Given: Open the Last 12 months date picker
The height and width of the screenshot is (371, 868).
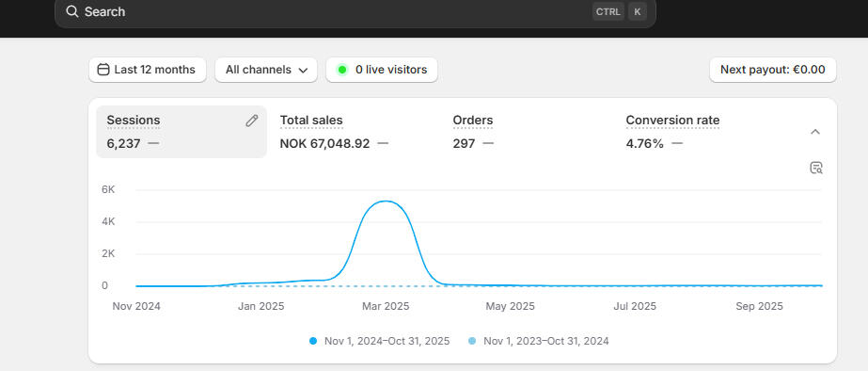Looking at the screenshot, I should (x=148, y=70).
